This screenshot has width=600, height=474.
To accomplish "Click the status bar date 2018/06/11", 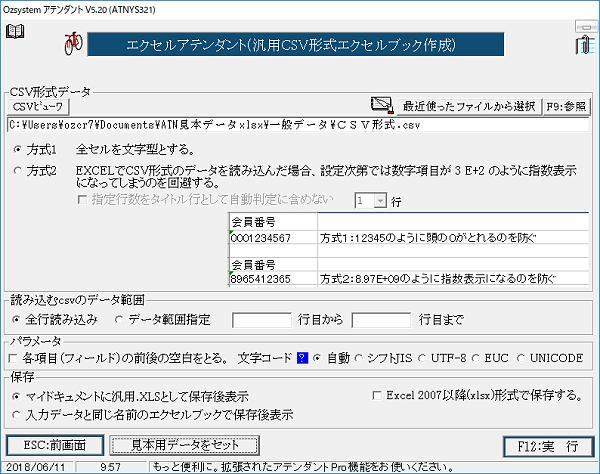I will pos(36,467).
